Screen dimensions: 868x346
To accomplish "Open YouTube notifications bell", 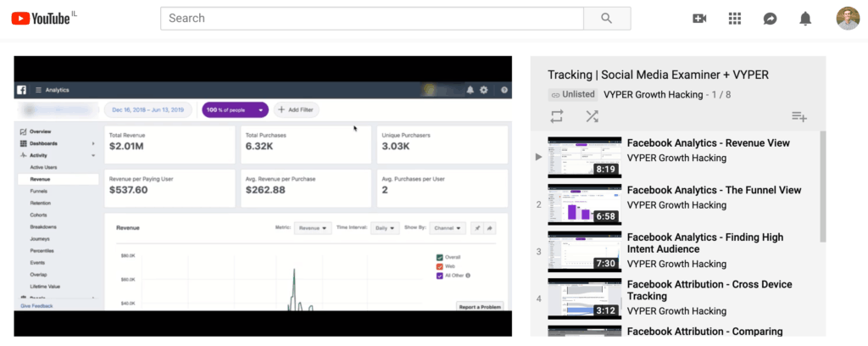I will 805,19.
